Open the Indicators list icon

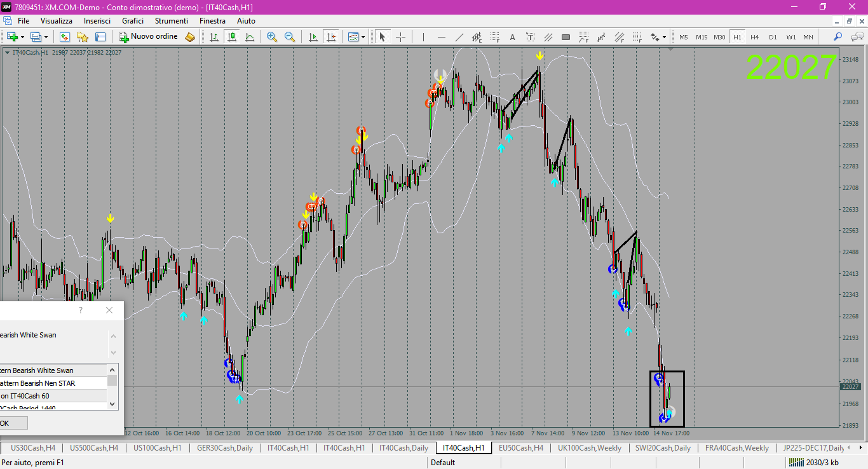click(353, 37)
